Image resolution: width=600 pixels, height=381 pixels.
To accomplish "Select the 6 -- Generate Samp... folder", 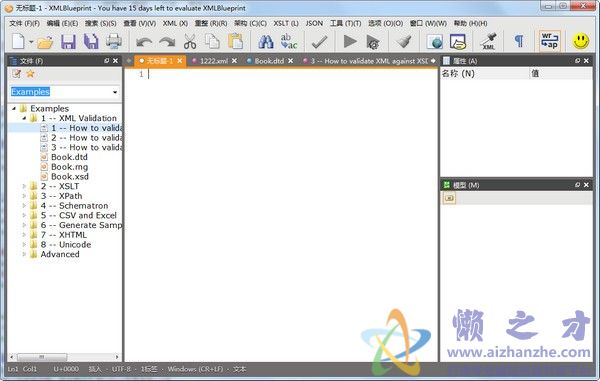I will pyautogui.click(x=81, y=225).
